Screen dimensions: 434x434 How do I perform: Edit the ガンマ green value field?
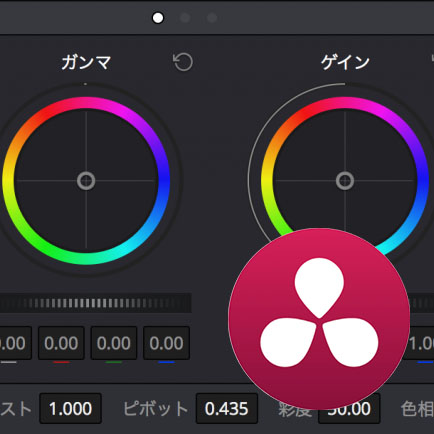(114, 343)
